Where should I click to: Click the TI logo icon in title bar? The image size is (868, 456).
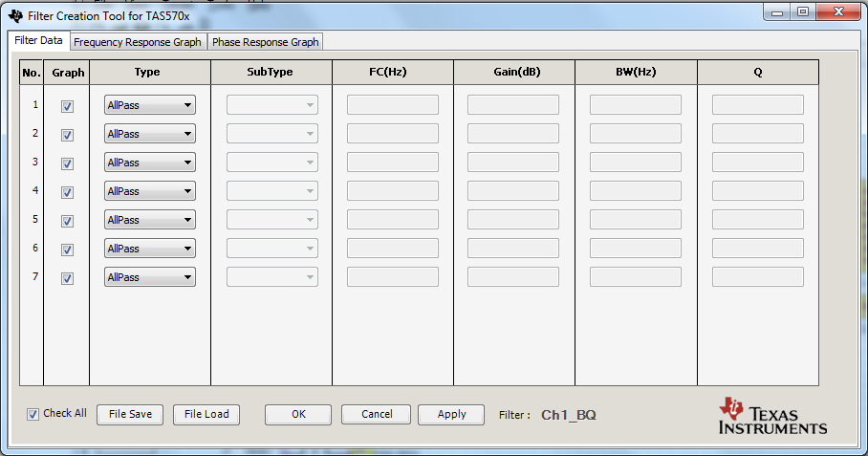click(x=15, y=15)
